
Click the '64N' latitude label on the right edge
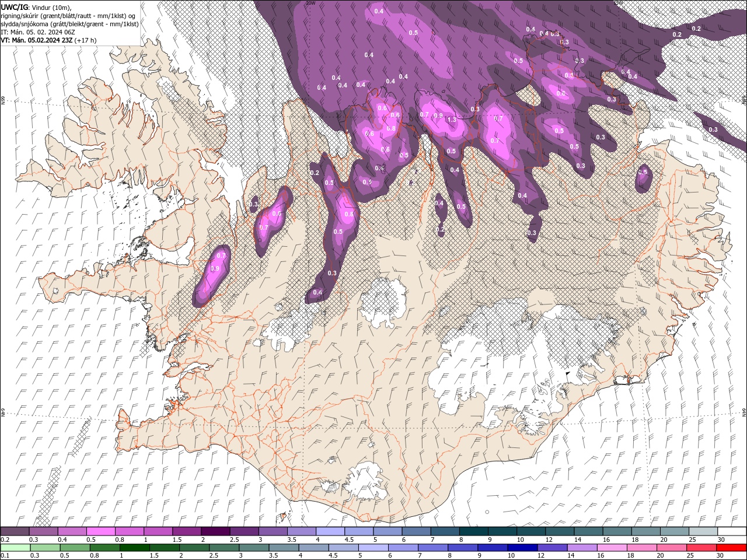pyautogui.click(x=744, y=412)
